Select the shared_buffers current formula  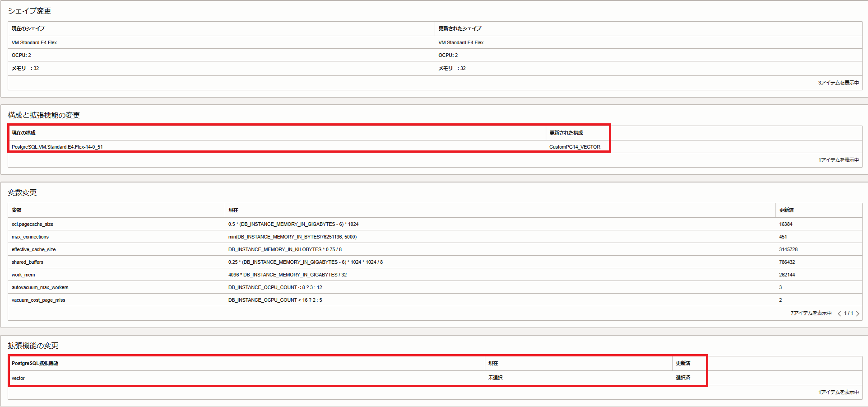pyautogui.click(x=306, y=262)
